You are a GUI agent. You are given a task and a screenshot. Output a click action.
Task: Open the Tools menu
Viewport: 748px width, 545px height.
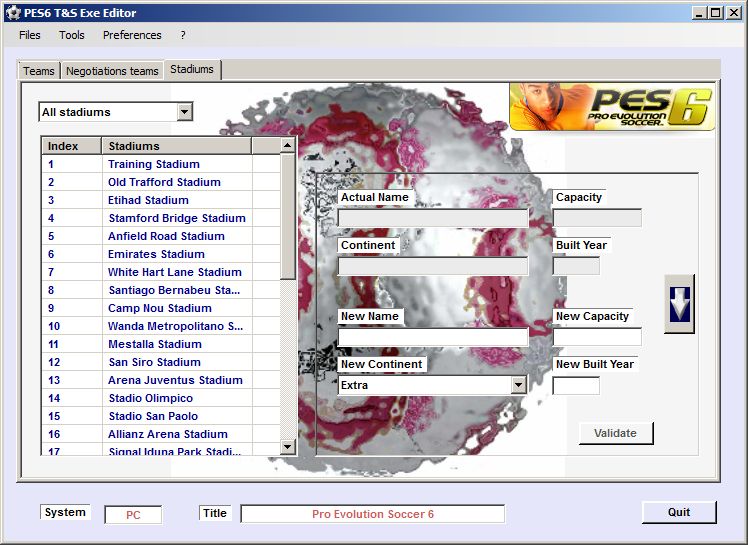72,35
